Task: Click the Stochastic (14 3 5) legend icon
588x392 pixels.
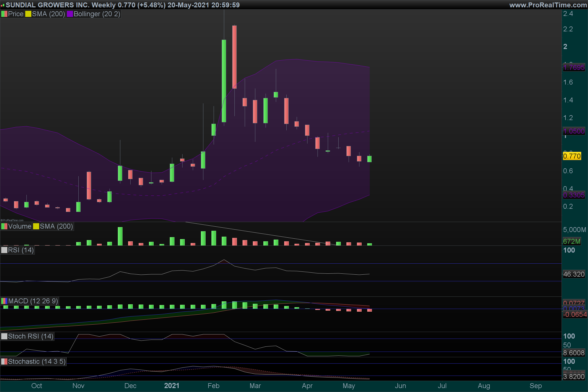Action: [4, 362]
